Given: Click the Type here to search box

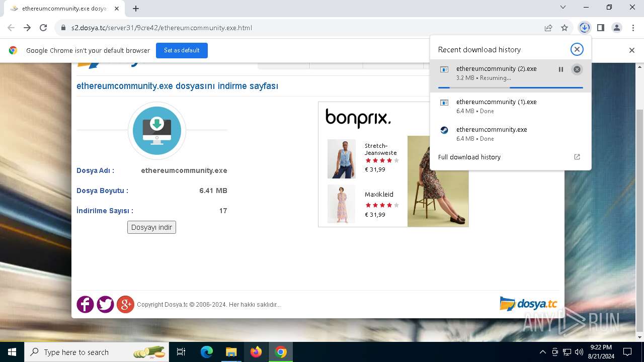Looking at the screenshot, I should coord(97,352).
